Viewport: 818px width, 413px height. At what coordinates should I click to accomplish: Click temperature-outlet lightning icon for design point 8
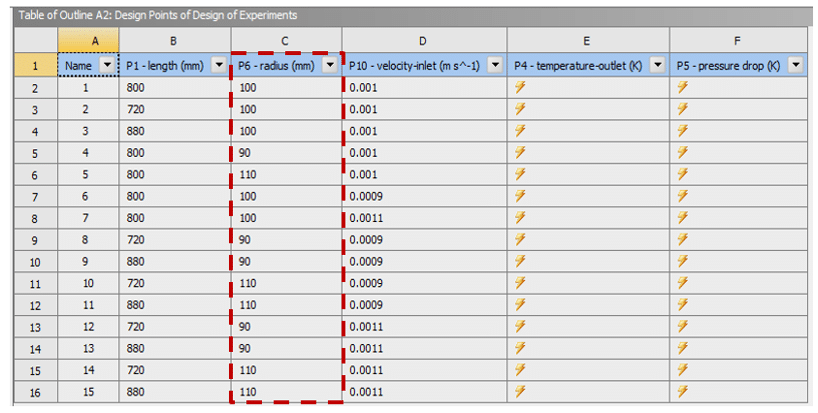tap(520, 239)
